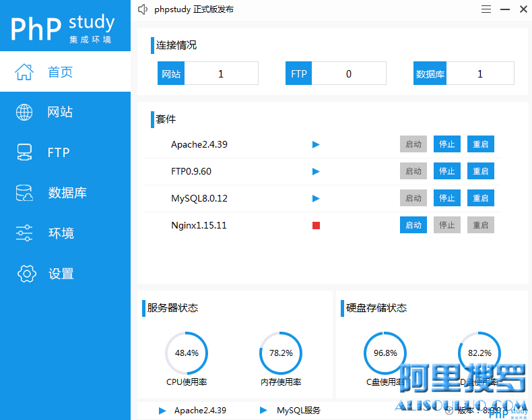Image resolution: width=532 pixels, height=420 pixels.
Task: Click the home house icon in sidebar
Action: [x=24, y=71]
